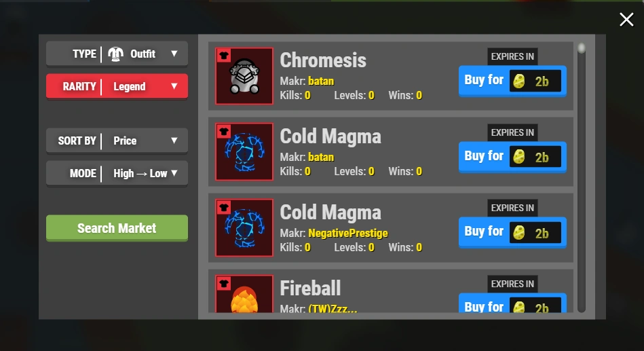
Task: Select the Cold Magma outfit by NegativePrestige
Action: (x=244, y=227)
